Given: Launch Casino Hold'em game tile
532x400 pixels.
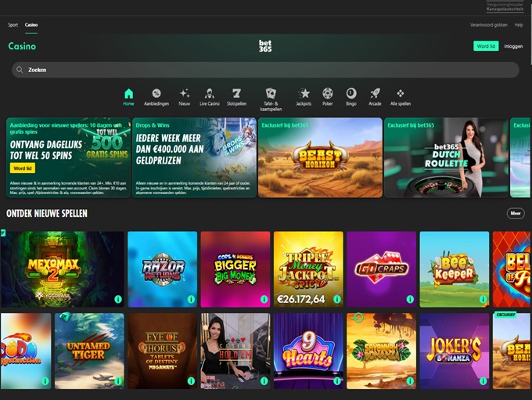Looking at the screenshot, I should pyautogui.click(x=235, y=351).
